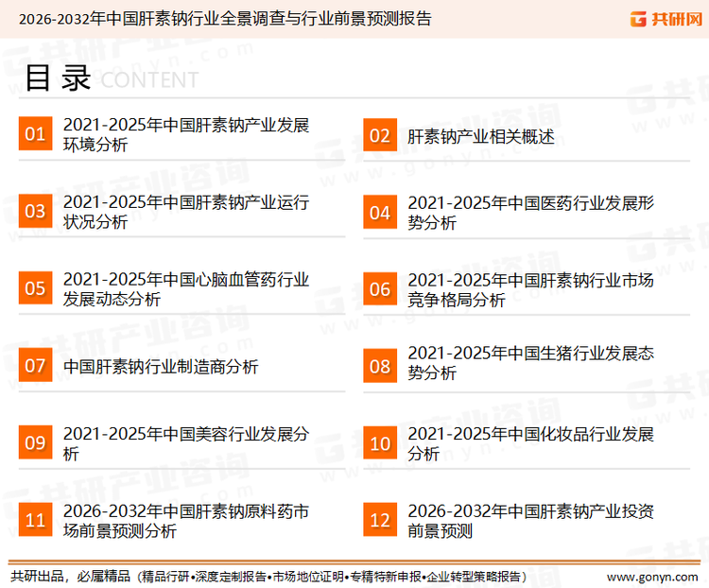
Task: Select the orange 06 chapter badge
Action: point(380,288)
